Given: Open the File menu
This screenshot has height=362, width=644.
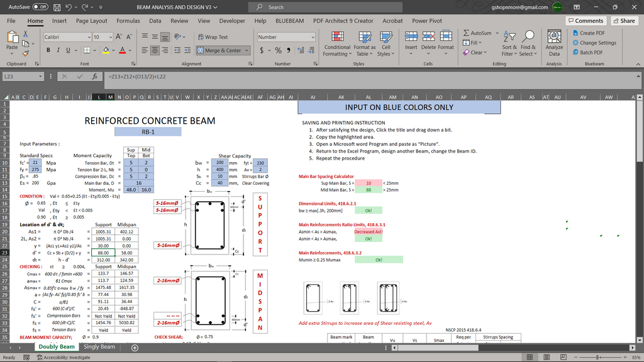Looking at the screenshot, I should (11, 21).
